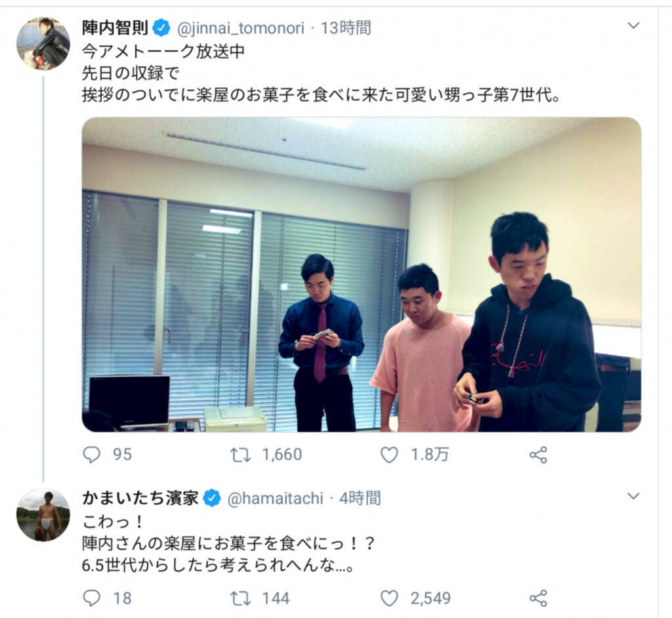Open the 13時間 tweet timestamp

[x=346, y=28]
